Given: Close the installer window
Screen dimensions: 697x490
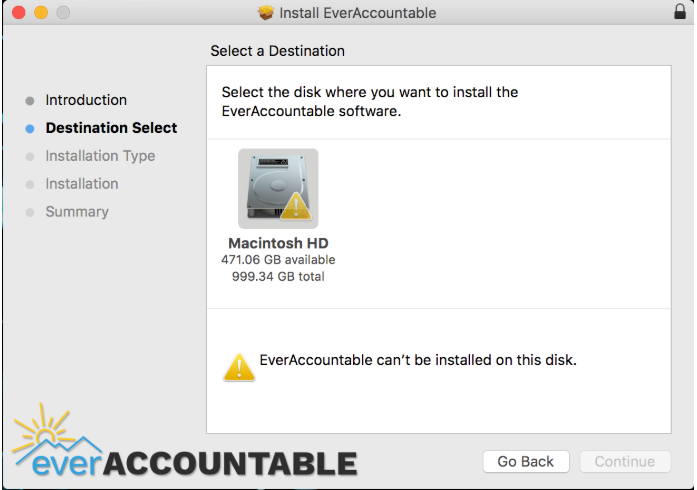Looking at the screenshot, I should click(19, 12).
